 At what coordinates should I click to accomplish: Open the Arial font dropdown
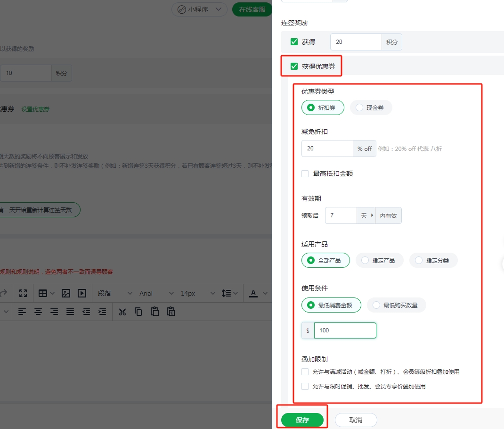[x=156, y=293]
